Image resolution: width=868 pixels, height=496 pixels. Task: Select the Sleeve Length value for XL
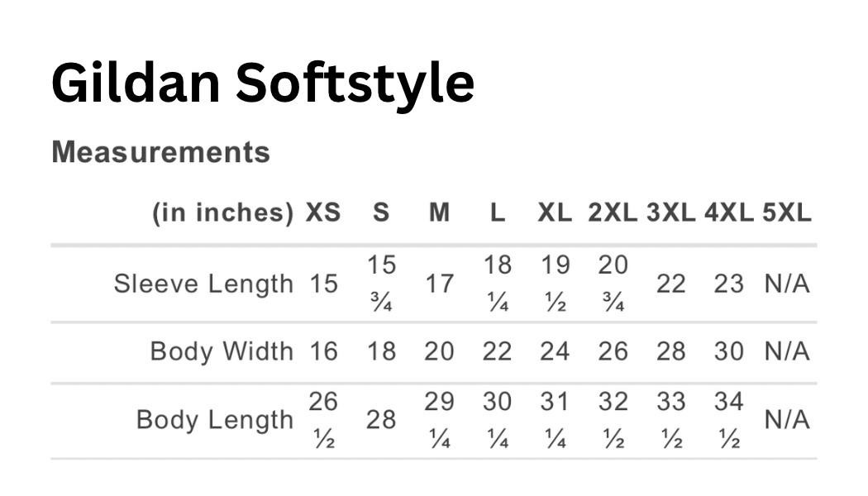(x=555, y=284)
